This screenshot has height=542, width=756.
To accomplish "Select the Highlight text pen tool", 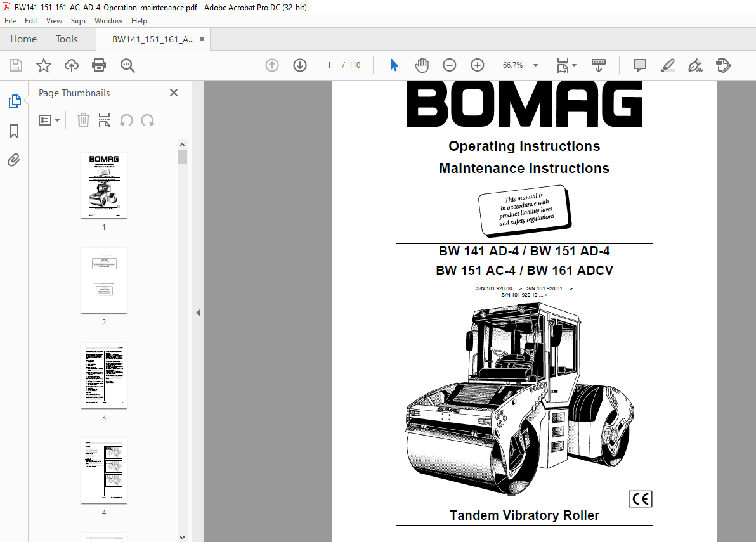I will coord(667,65).
